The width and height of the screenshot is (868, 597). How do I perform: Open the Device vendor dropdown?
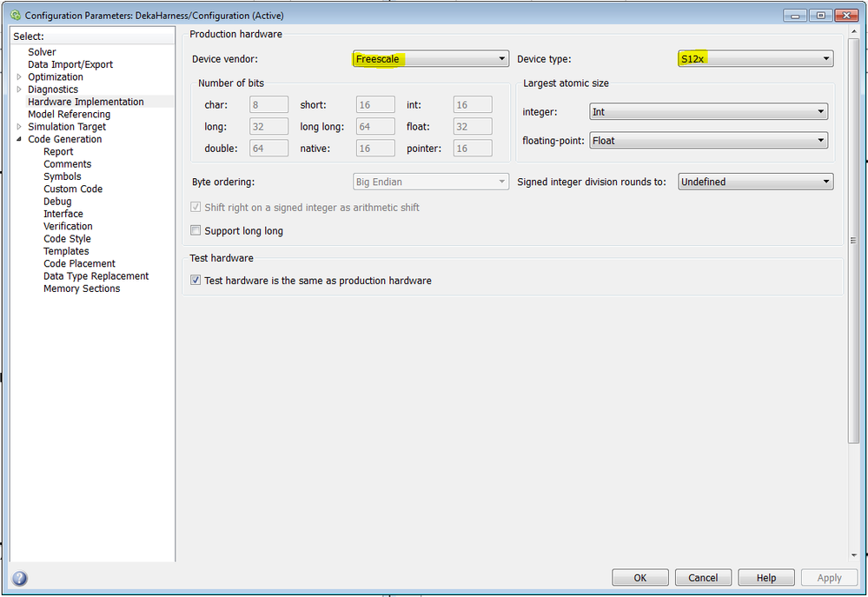pos(431,59)
